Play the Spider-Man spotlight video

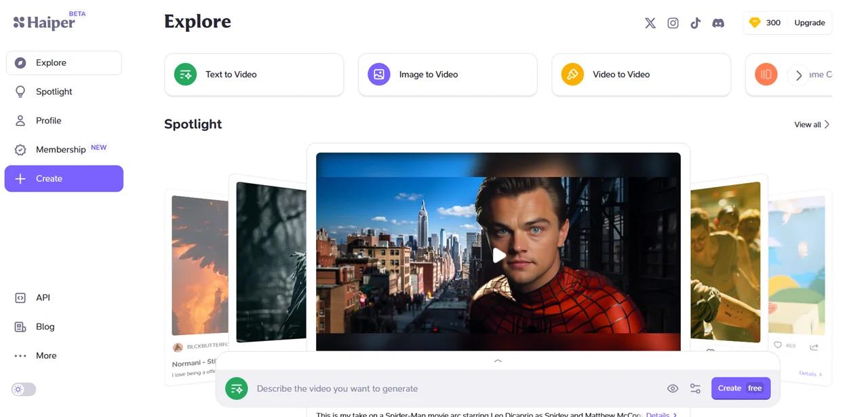coord(498,256)
